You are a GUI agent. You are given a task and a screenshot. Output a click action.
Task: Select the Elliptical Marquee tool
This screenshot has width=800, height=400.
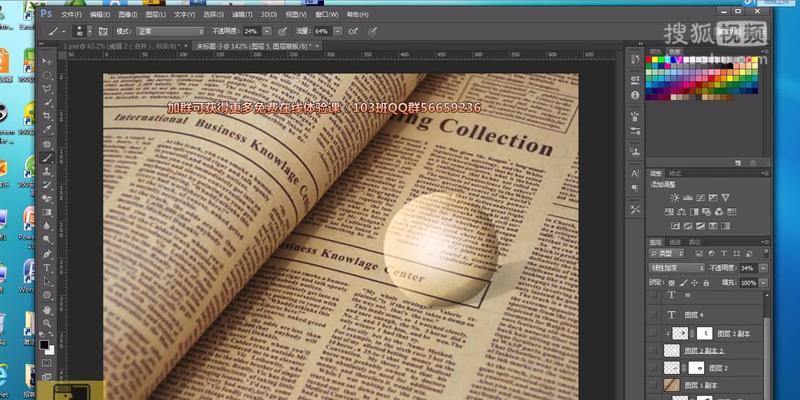click(x=47, y=75)
